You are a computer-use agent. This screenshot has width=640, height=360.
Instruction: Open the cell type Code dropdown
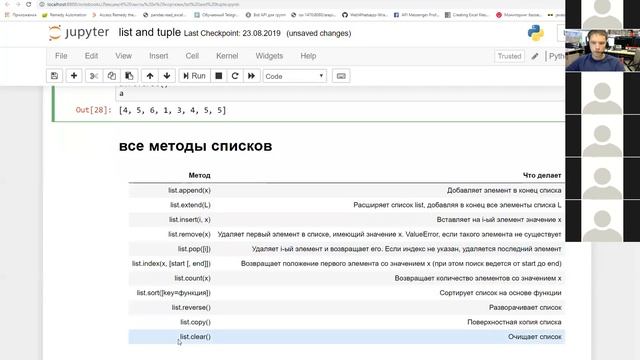pos(294,76)
